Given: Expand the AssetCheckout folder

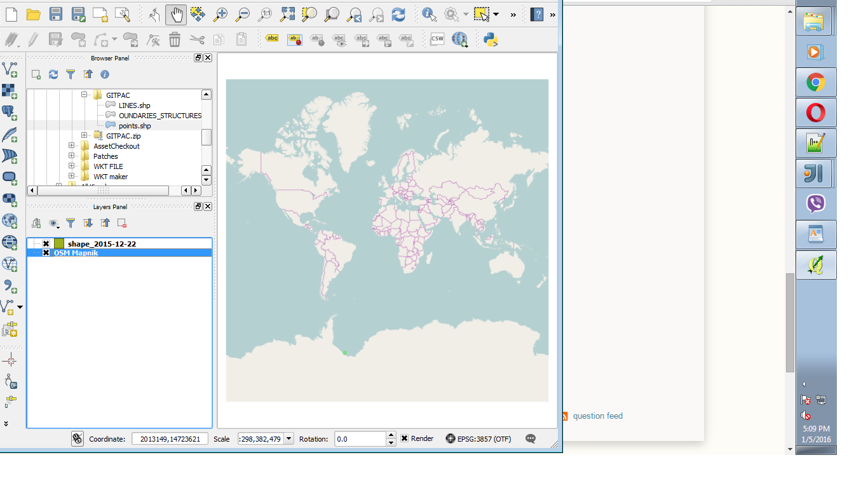Looking at the screenshot, I should [71, 146].
